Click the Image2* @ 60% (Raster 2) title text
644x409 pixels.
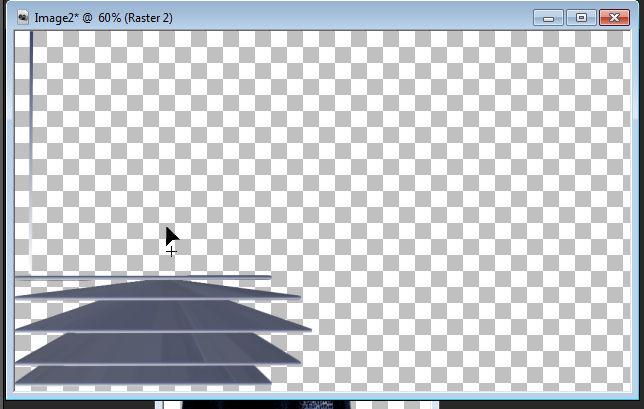click(x=104, y=18)
